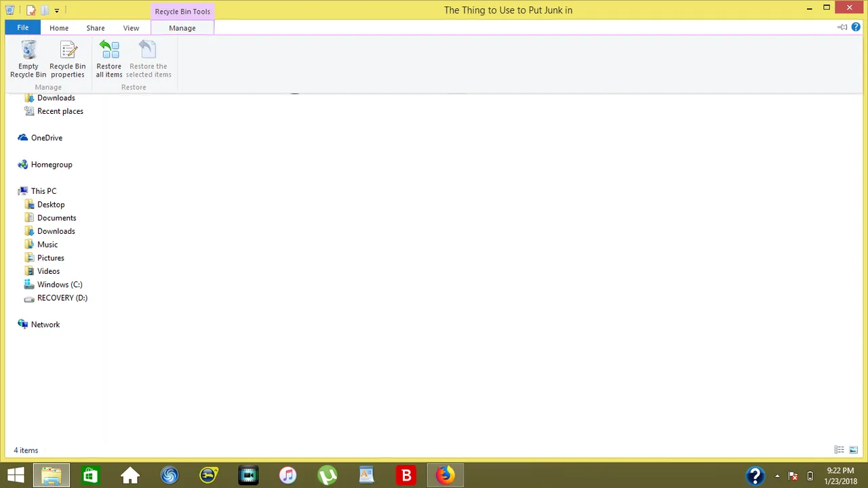Image resolution: width=868 pixels, height=488 pixels.
Task: Click the disabled Restore the selected items button
Action: tap(149, 60)
